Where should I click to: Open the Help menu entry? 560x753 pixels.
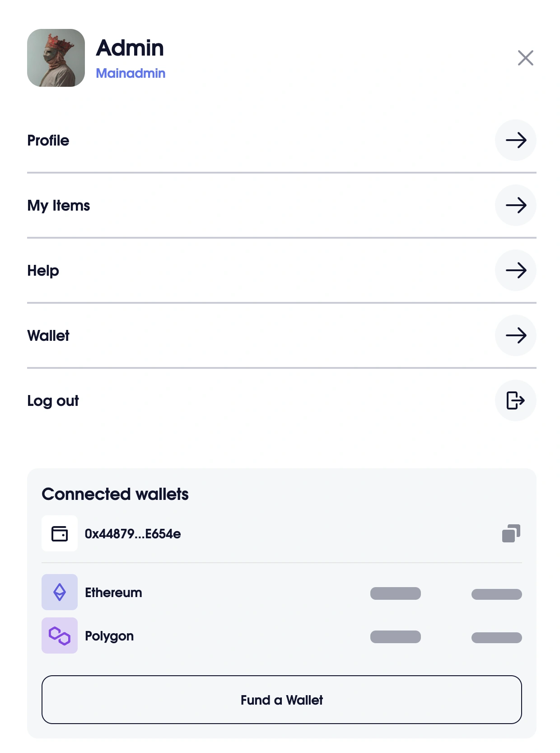[x=43, y=271]
